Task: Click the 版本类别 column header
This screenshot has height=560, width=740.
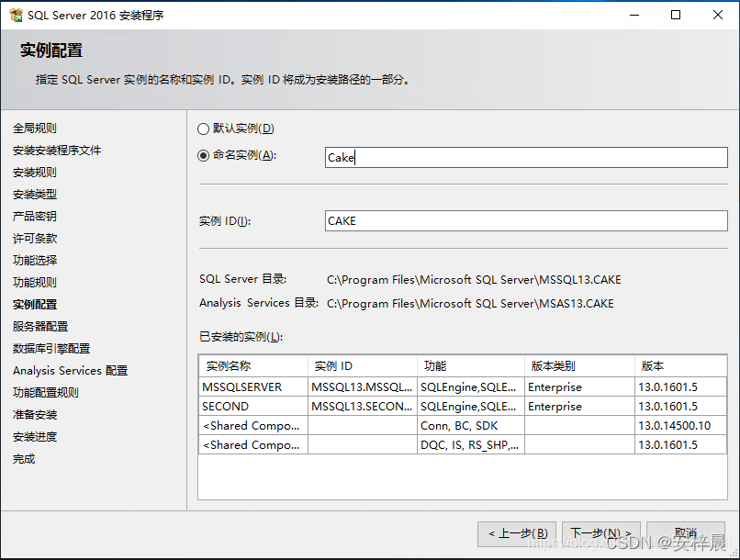Action: [579, 365]
